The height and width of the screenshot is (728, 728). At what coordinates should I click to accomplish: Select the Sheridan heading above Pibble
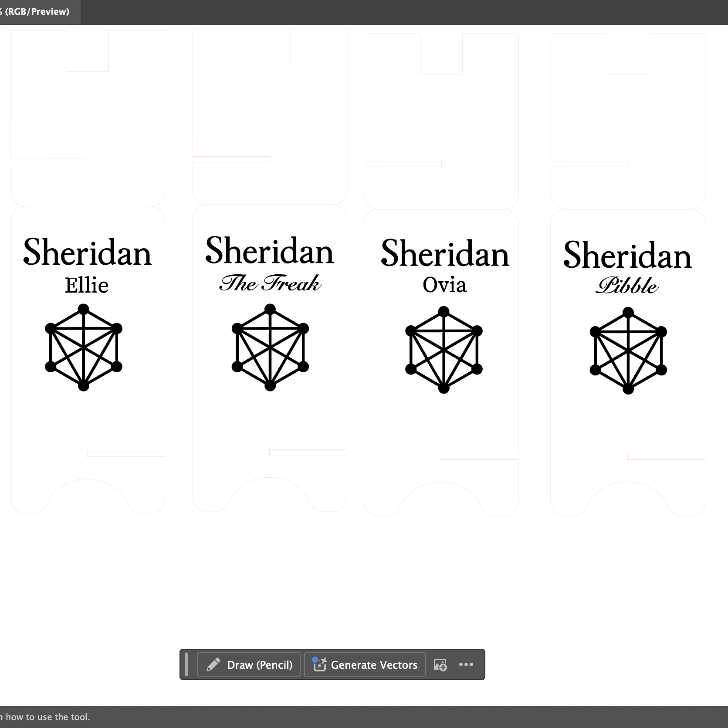point(627,256)
